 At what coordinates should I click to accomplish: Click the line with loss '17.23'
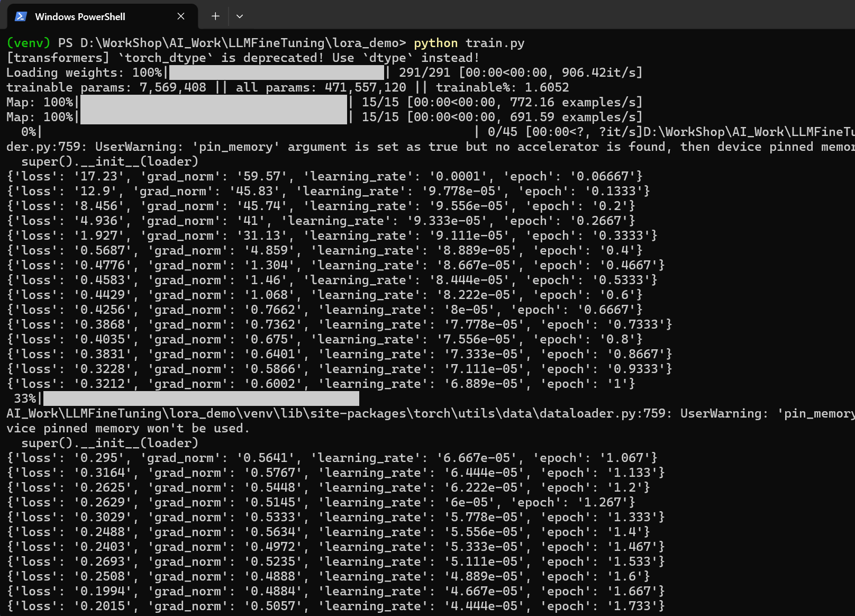click(x=325, y=176)
